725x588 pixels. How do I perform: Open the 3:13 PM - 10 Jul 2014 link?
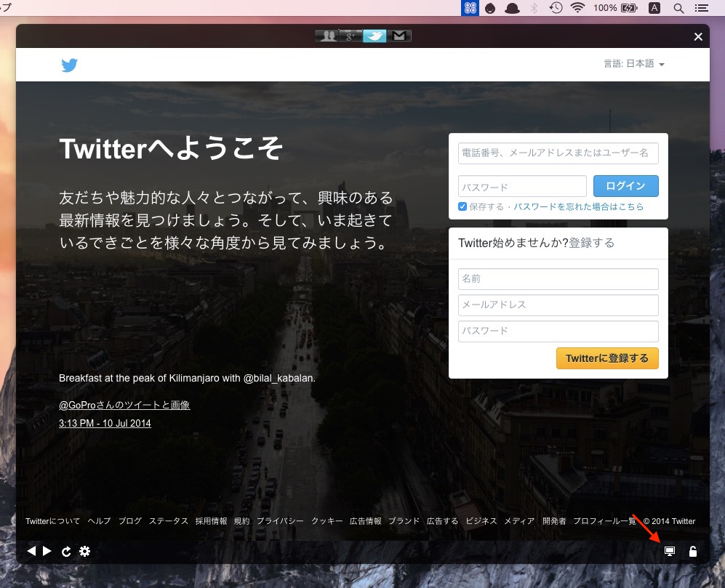point(105,423)
